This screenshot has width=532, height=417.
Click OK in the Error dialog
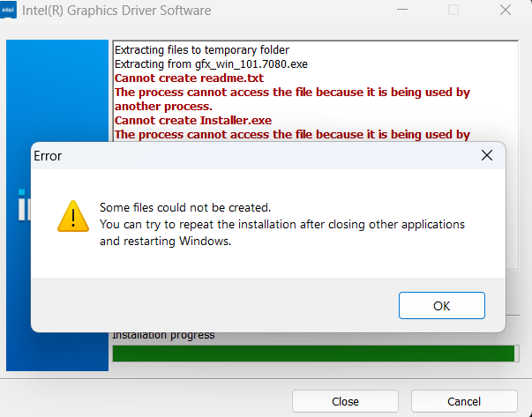click(442, 305)
